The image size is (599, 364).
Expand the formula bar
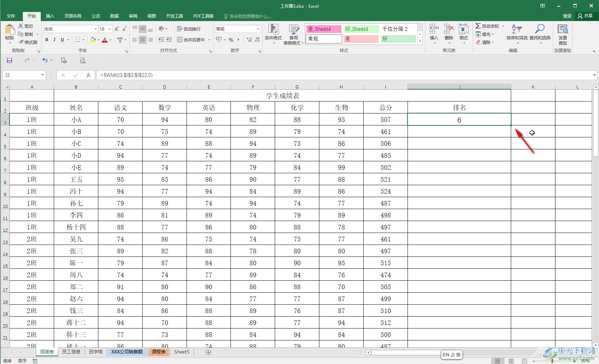[594, 75]
